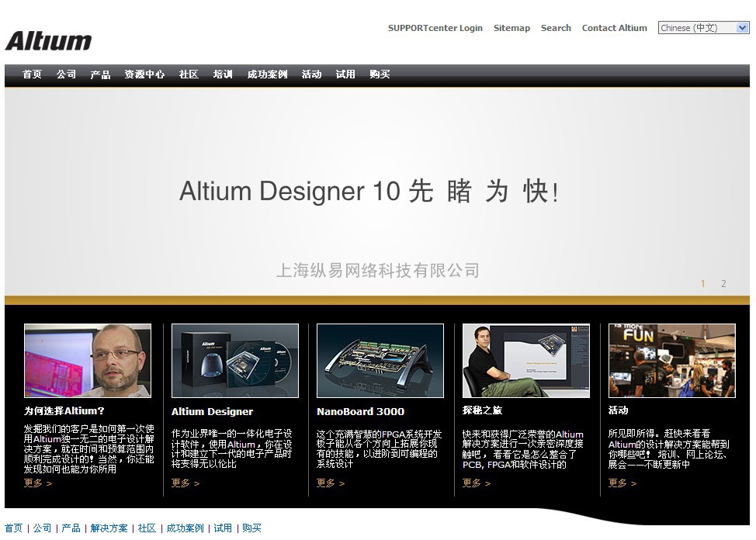Viewport: 756px width, 540px height.
Task: Select 活动 in the navigation bar
Action: pos(311,74)
